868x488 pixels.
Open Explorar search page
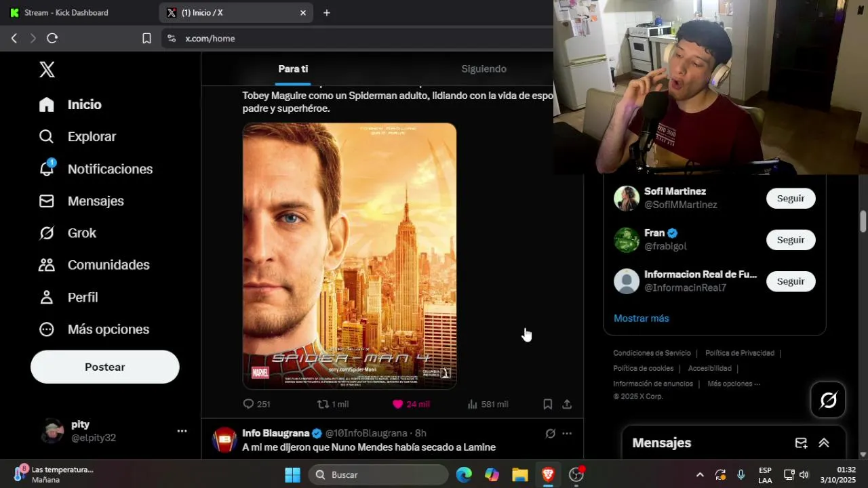pyautogui.click(x=77, y=136)
